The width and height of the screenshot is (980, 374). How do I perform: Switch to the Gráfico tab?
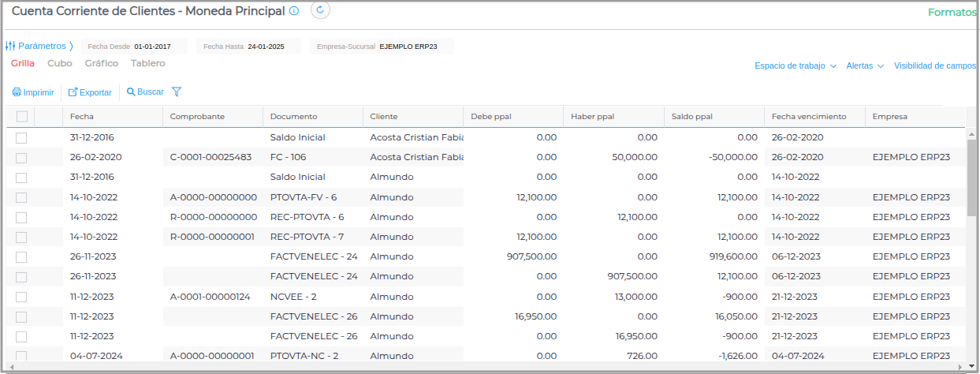point(102,63)
